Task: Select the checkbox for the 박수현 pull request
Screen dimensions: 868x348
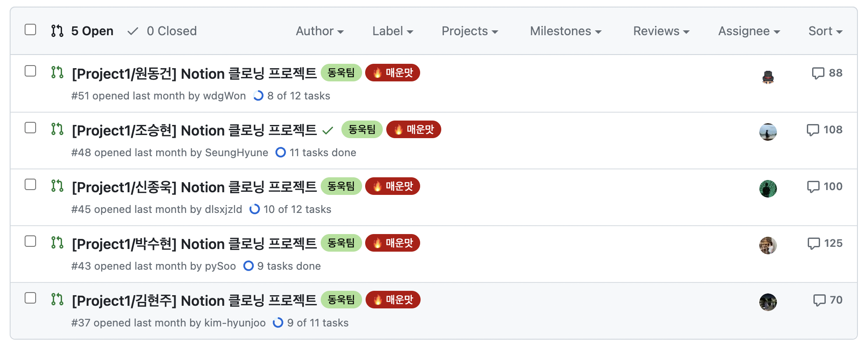Action: point(30,241)
